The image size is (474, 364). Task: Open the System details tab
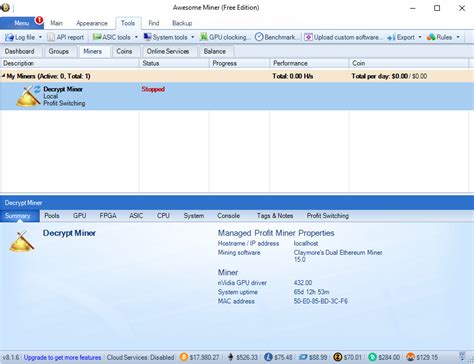coord(194,216)
